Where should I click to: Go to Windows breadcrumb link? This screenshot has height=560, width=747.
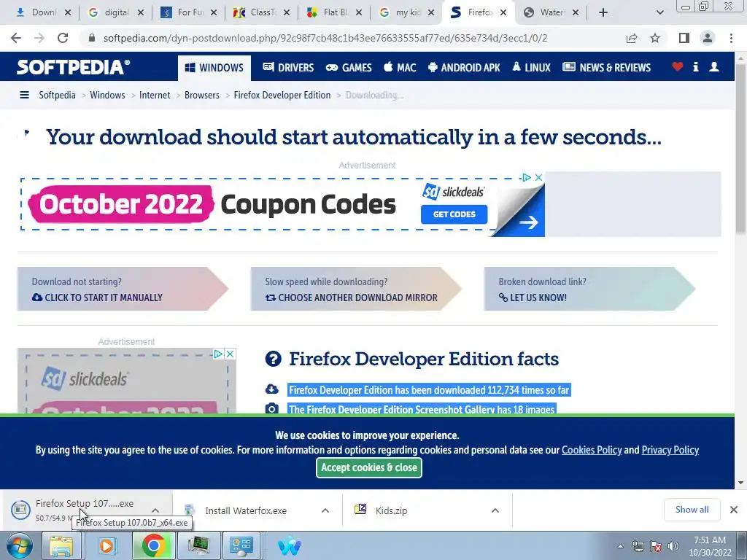pyautogui.click(x=107, y=96)
